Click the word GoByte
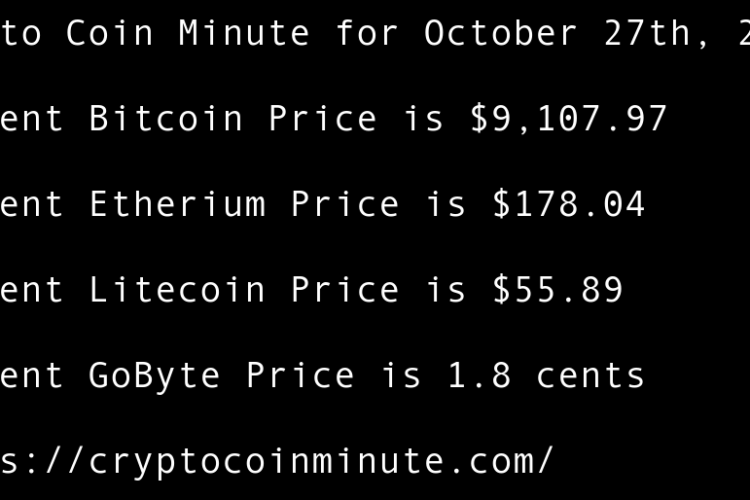The width and height of the screenshot is (750, 500). point(155,376)
